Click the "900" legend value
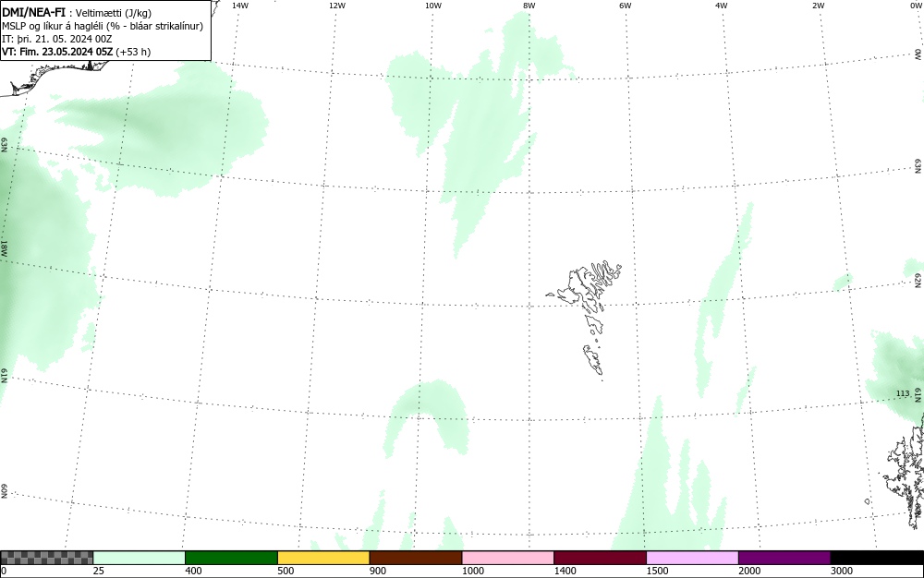Viewport: 924px width, 578px height. click(x=378, y=571)
